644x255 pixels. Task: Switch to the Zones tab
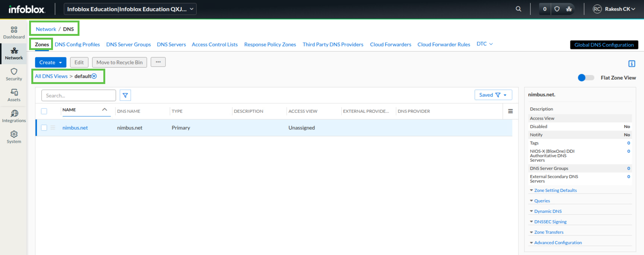[42, 45]
